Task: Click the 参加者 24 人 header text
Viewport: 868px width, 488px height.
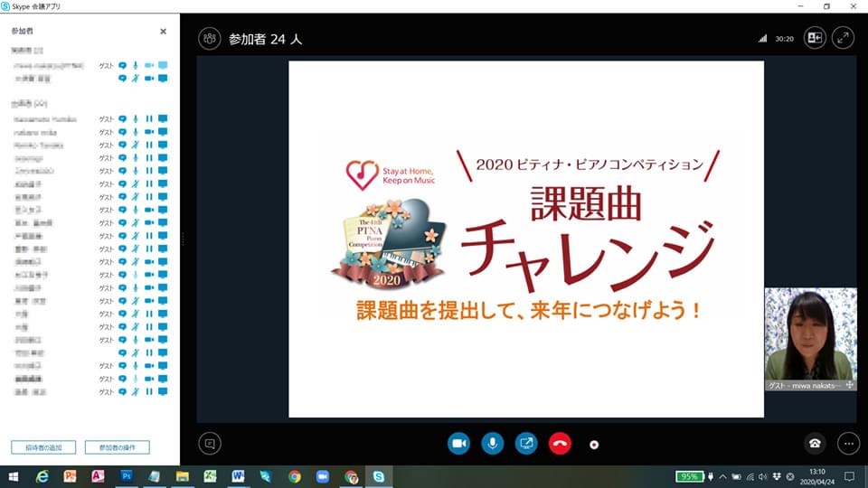Action: click(x=265, y=39)
